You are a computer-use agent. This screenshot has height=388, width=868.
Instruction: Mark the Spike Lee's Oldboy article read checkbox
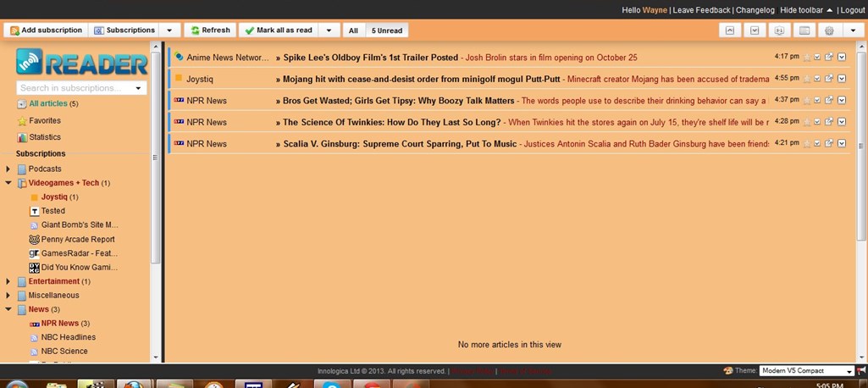click(818, 57)
